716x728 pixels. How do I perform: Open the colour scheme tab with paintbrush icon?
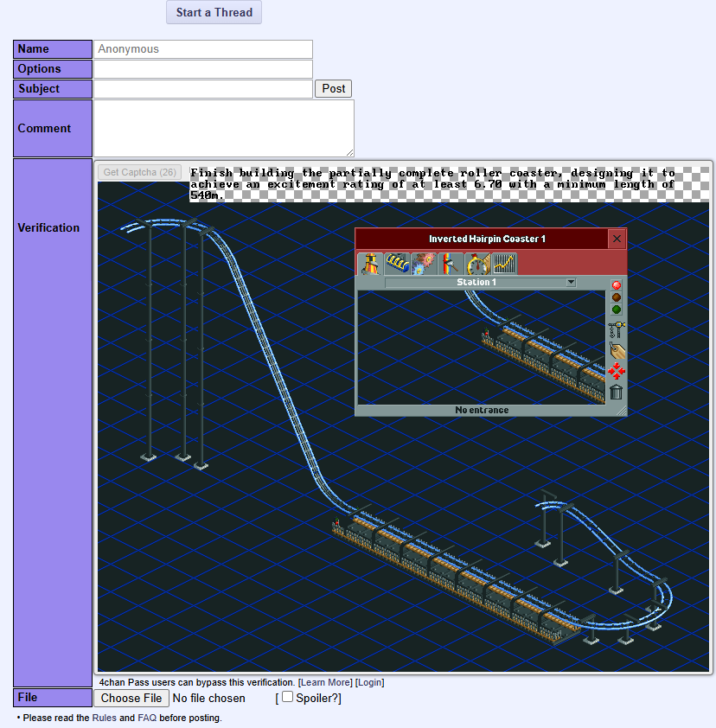tap(451, 264)
